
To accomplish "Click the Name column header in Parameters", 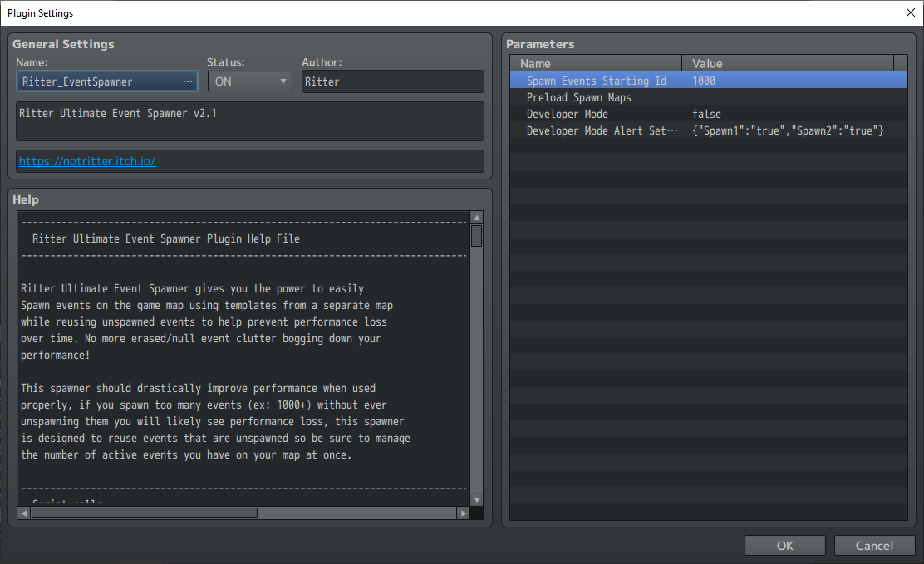I will 596,63.
